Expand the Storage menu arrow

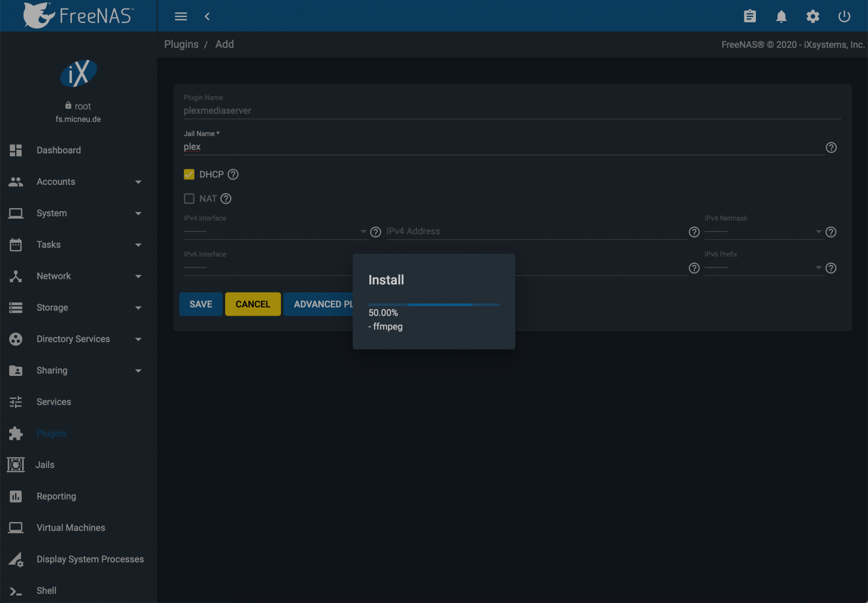[138, 308]
